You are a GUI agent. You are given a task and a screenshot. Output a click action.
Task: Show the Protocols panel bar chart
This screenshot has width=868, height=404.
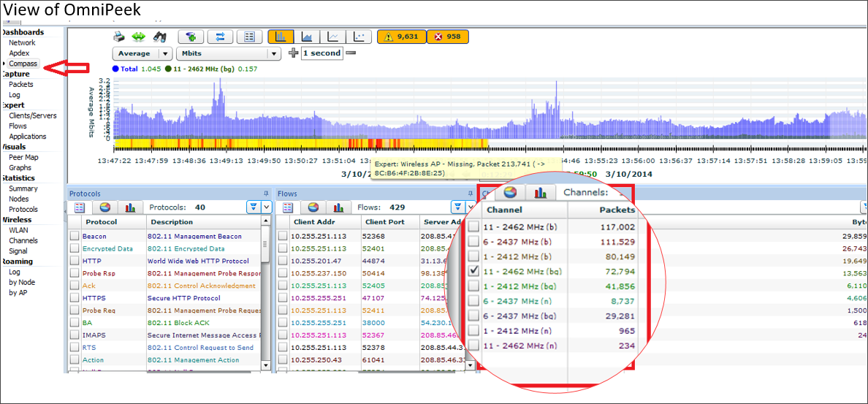[130, 207]
